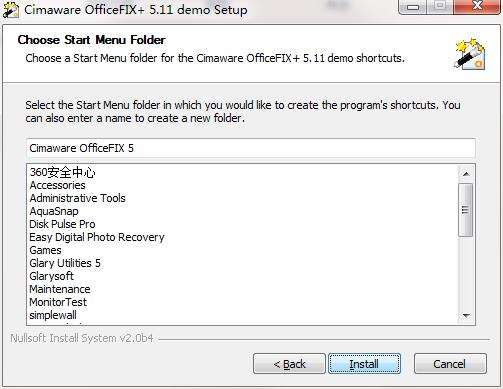This screenshot has height=389, width=503.
Task: Click the setup icon in title bar
Action: point(11,9)
